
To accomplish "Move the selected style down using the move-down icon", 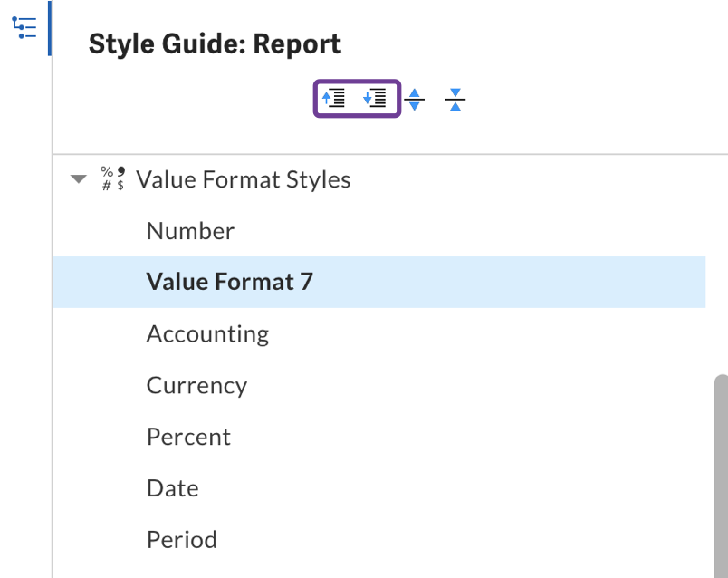I will pos(376,98).
